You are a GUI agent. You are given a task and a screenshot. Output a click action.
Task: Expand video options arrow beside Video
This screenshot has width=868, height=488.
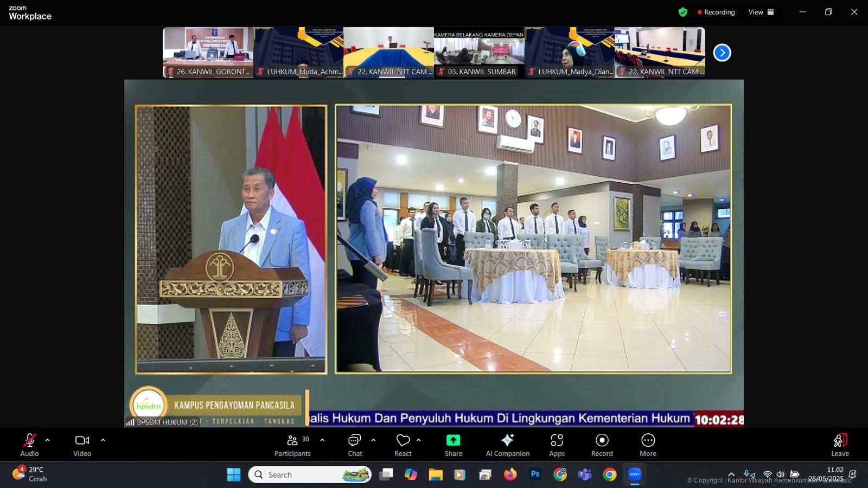click(103, 440)
